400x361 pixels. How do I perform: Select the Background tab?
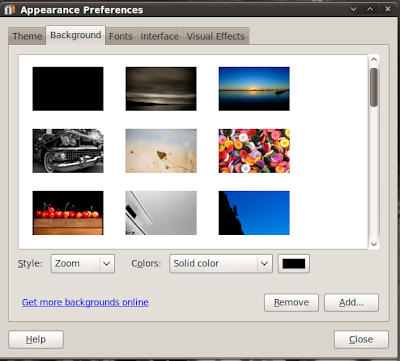(x=76, y=35)
